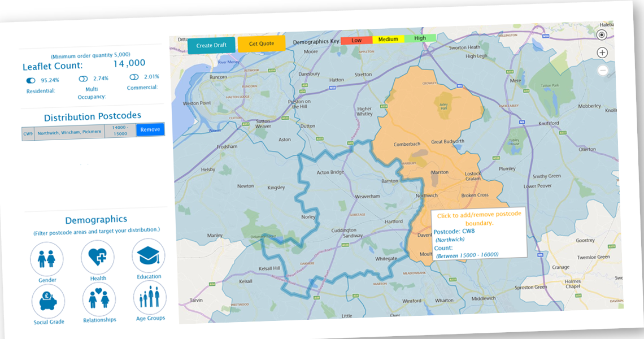Screen dimensions: 644x339
Task: Click the Get Quote button
Action: point(262,43)
